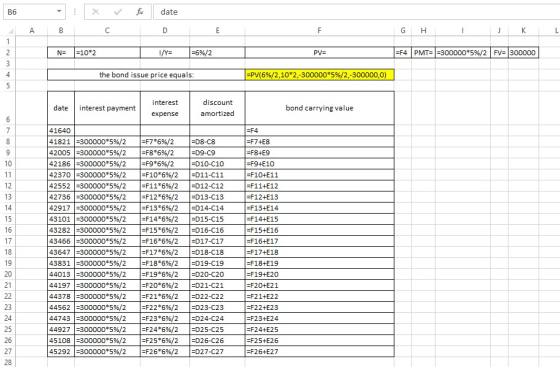Select row 6 header
The height and width of the screenshot is (367, 560).
pos(8,108)
